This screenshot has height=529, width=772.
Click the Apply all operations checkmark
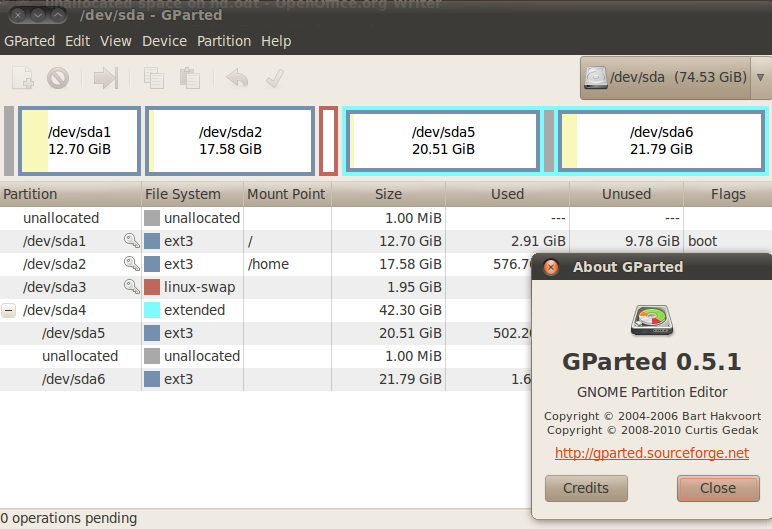pyautogui.click(x=275, y=78)
